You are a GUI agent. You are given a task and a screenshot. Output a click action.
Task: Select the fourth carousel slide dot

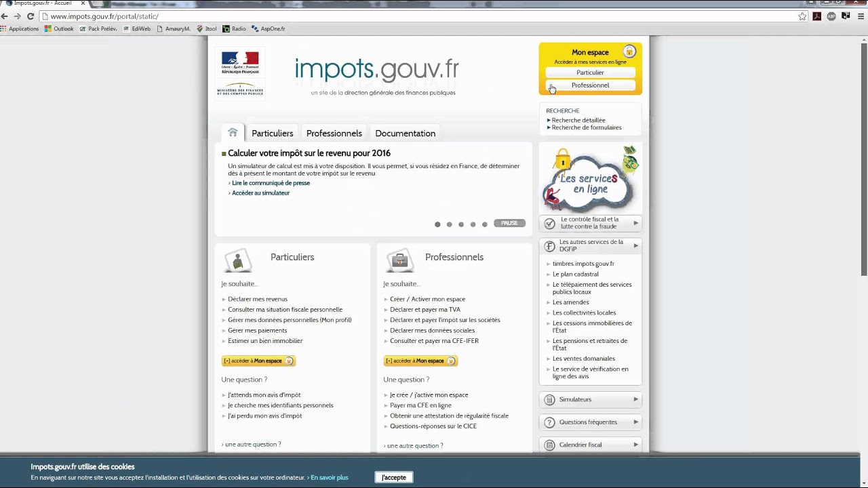click(473, 224)
